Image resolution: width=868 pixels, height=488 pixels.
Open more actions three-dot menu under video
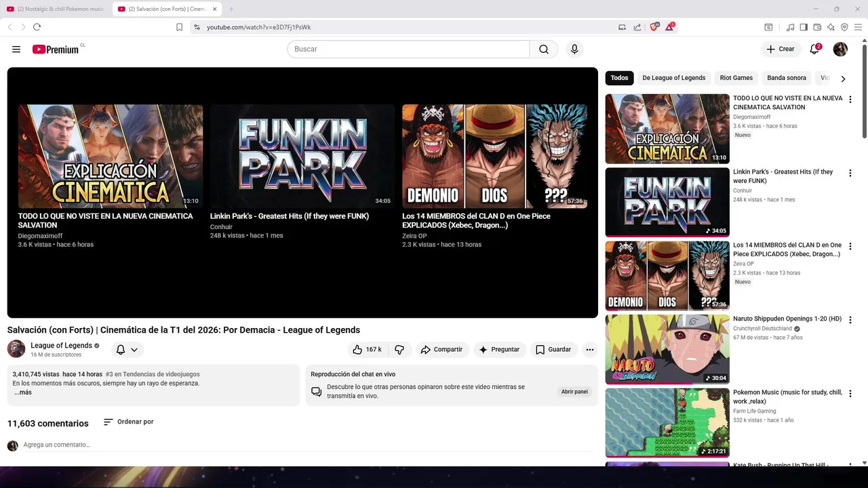pos(590,350)
